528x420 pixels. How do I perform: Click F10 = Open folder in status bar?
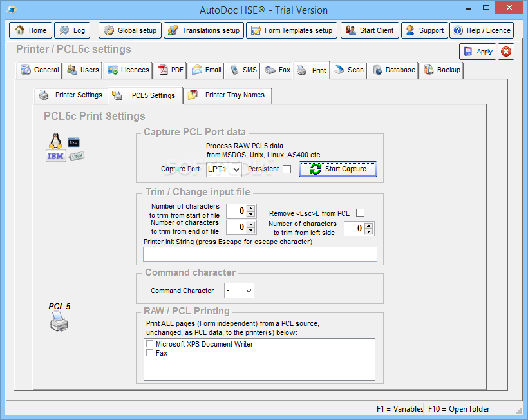pyautogui.click(x=458, y=409)
